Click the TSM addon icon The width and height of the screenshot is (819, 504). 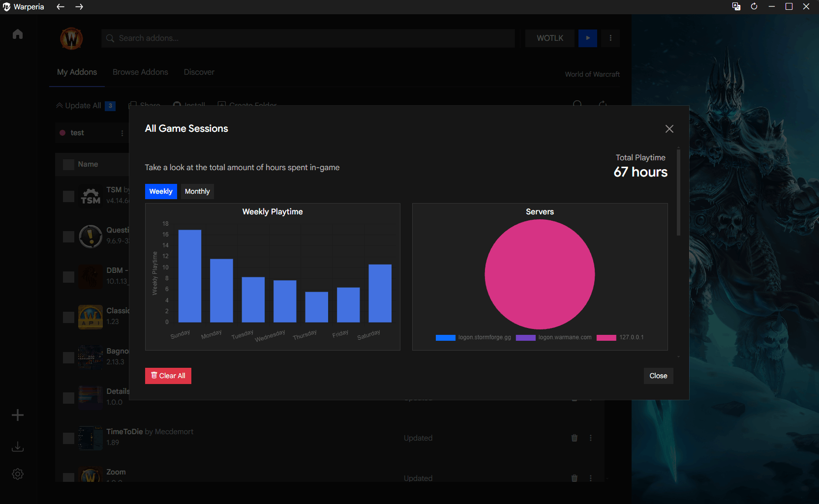pos(91,196)
